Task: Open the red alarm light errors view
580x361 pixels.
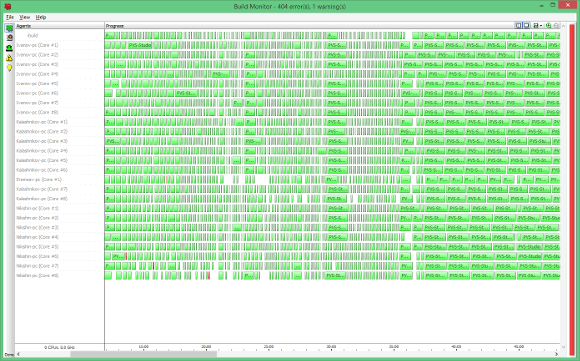Action: coord(9,38)
